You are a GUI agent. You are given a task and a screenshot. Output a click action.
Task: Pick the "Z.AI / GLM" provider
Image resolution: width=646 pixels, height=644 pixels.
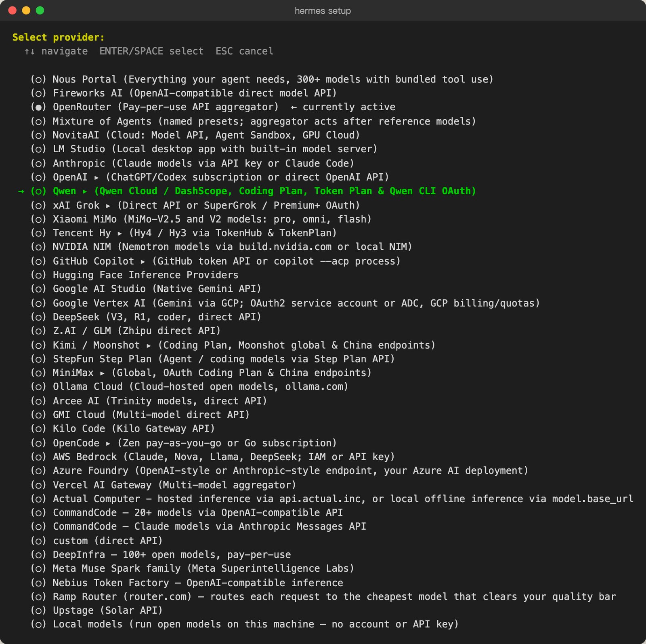(x=126, y=330)
